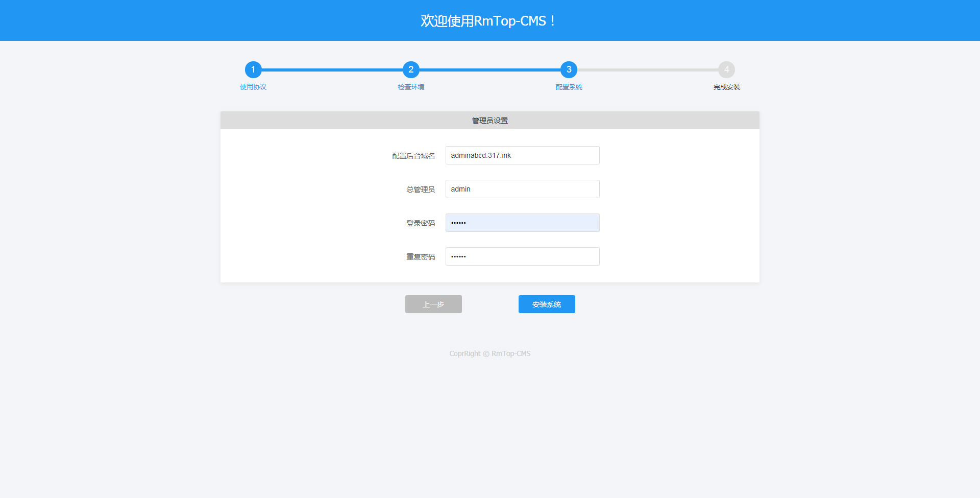Focus the 配置后台域名 domain input field
This screenshot has width=980, height=498.
522,155
